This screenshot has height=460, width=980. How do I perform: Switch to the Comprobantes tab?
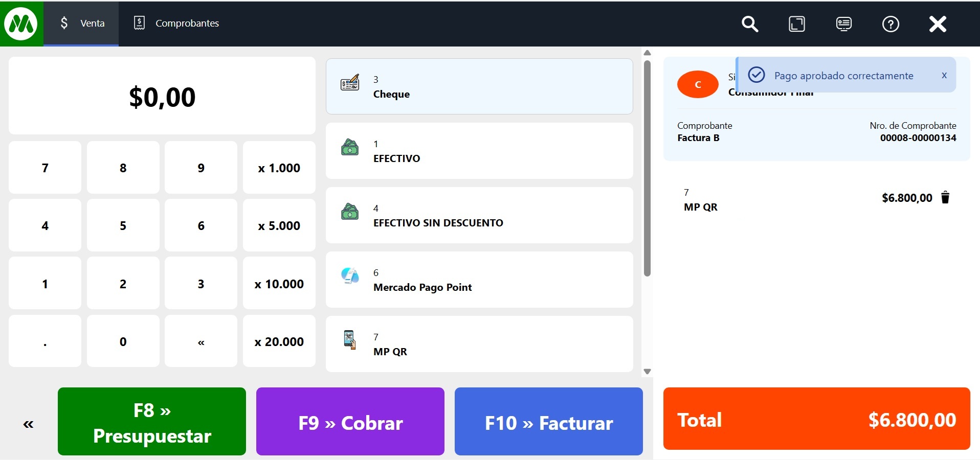click(176, 24)
